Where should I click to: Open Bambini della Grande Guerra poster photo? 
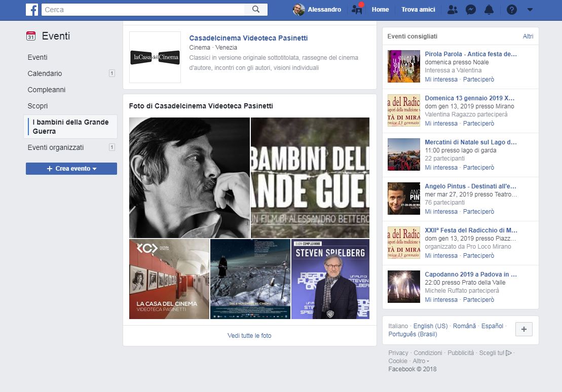click(x=310, y=178)
